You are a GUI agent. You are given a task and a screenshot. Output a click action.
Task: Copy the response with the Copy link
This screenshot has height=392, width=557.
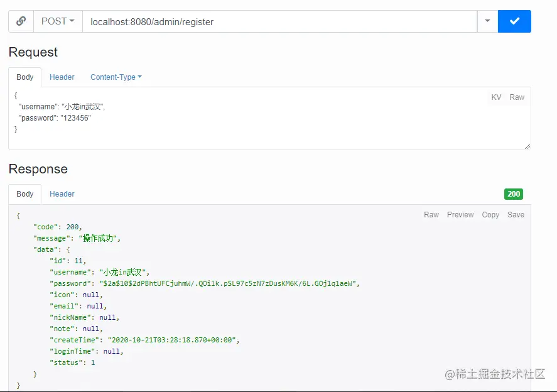(490, 214)
